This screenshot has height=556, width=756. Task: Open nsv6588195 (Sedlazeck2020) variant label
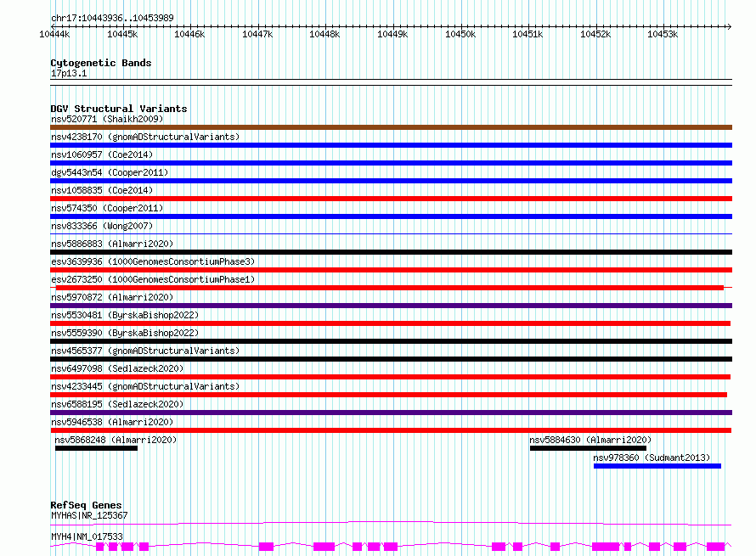pyautogui.click(x=117, y=404)
